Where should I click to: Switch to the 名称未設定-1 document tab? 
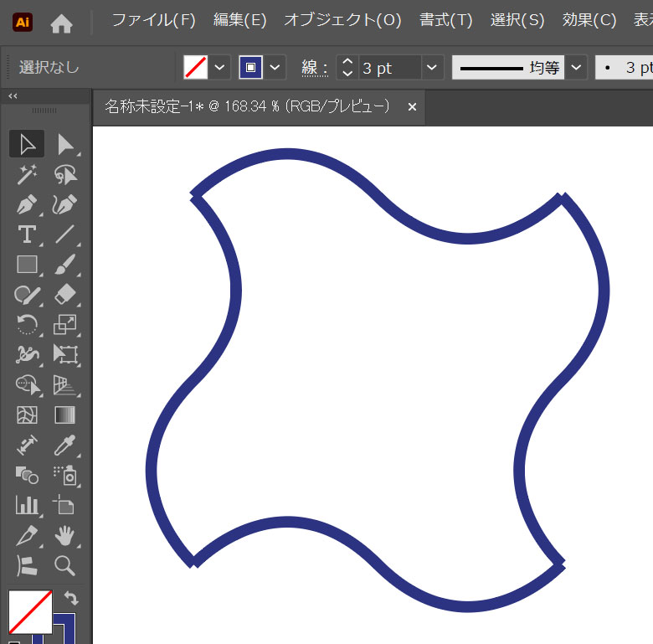(247, 106)
